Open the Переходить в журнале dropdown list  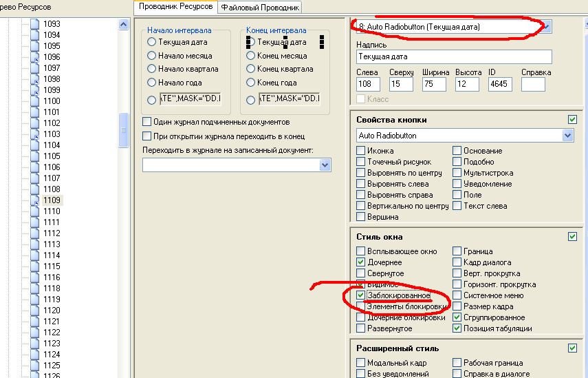tap(325, 165)
